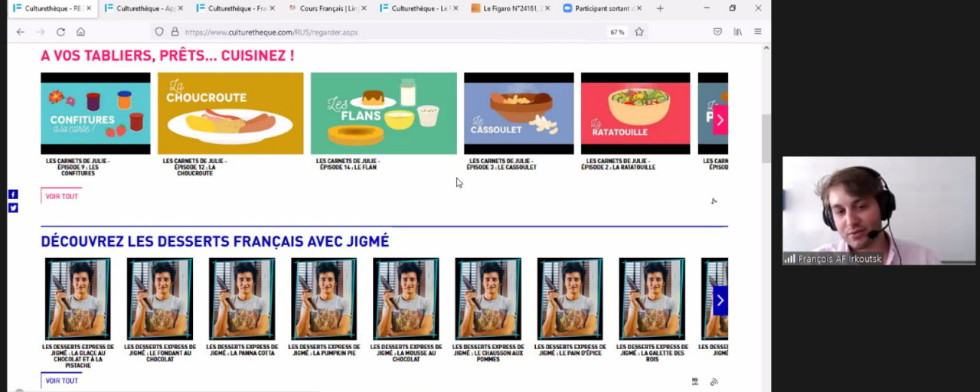
Task: Go to the browser home page icon
Action: tap(80, 32)
